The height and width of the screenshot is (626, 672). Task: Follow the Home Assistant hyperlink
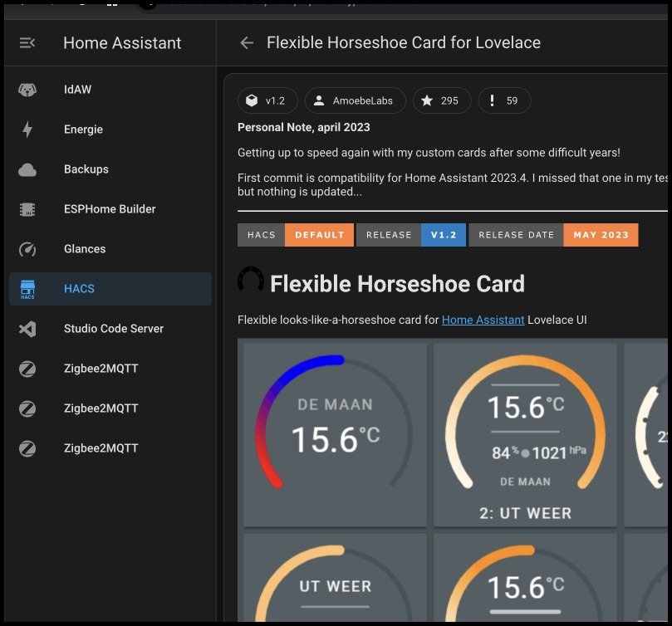[483, 320]
